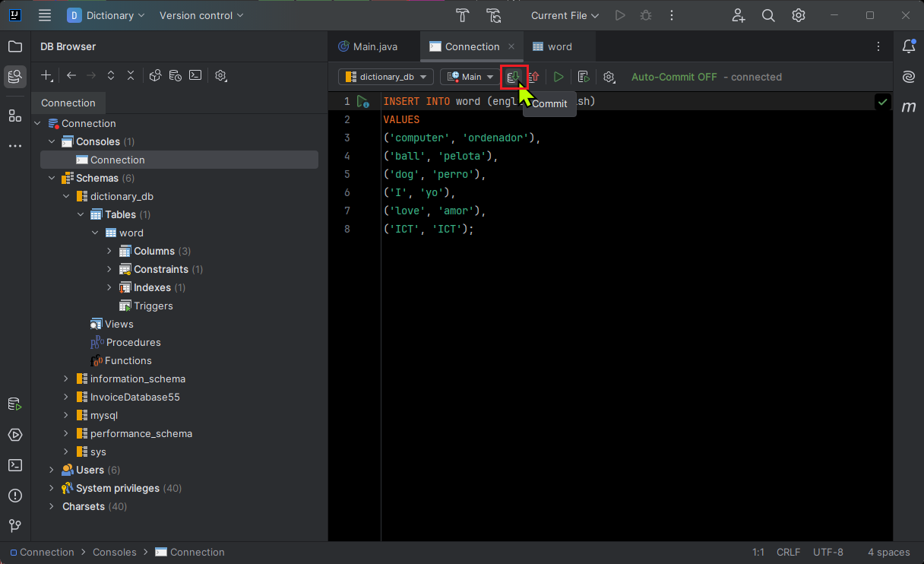Open the Version control menu
Image resolution: width=924 pixels, height=564 pixels.
click(196, 15)
